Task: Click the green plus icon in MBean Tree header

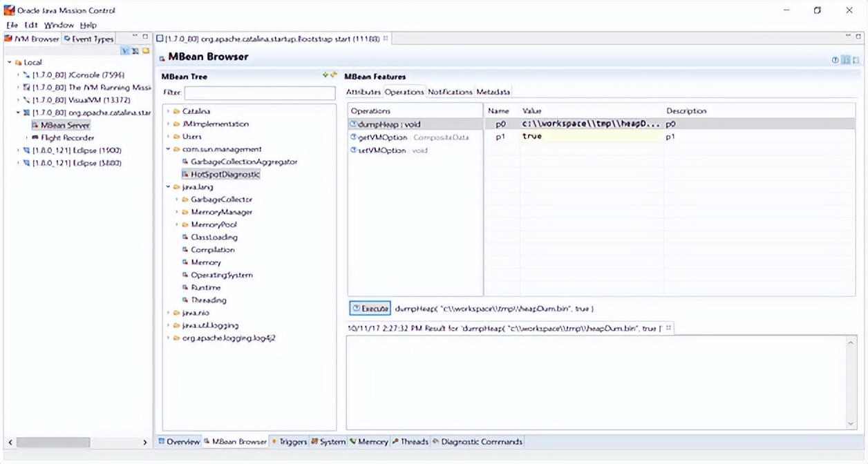Action: coord(325,75)
